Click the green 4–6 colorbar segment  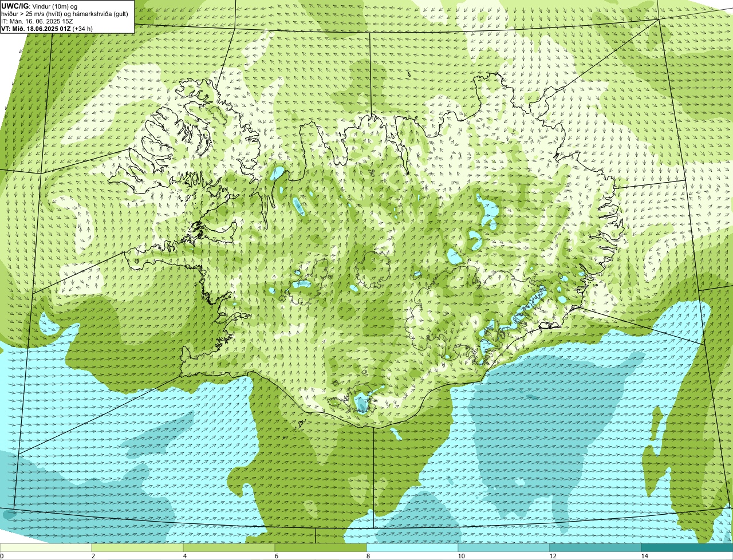pos(229,547)
